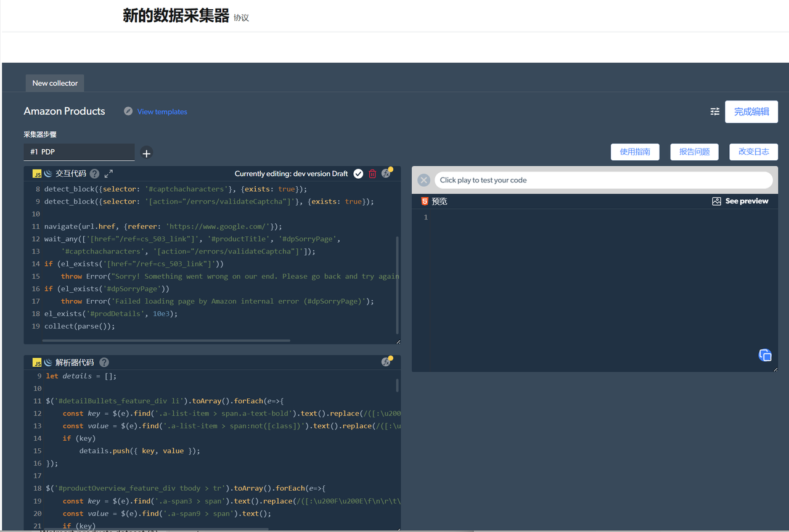Click See preview in the preview header
The width and height of the screenshot is (789, 532).
click(x=746, y=201)
